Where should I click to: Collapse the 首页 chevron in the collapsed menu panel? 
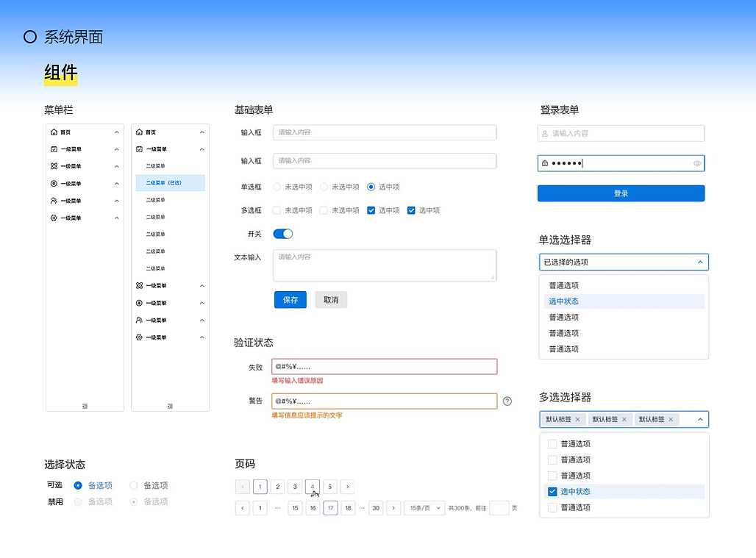117,132
